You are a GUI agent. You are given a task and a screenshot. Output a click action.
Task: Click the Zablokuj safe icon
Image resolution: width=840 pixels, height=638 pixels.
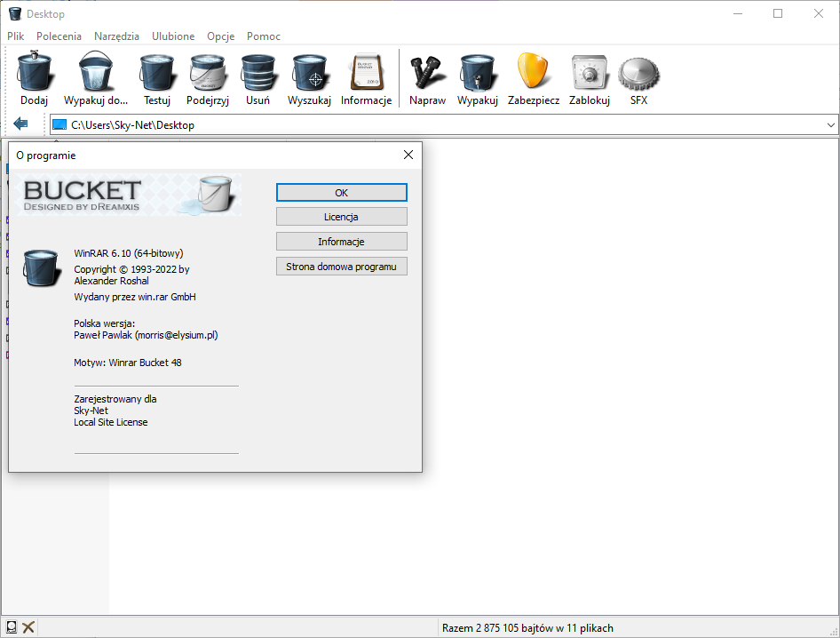click(x=590, y=72)
